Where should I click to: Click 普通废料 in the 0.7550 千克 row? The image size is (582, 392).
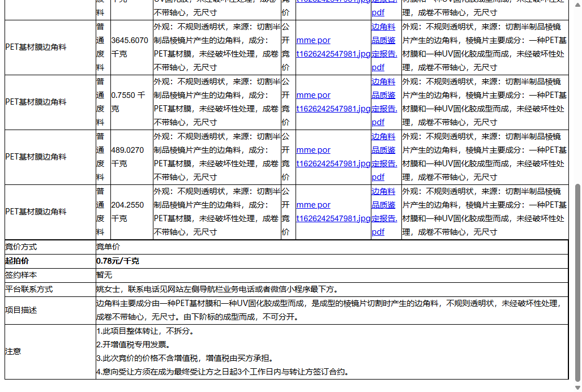(x=100, y=102)
